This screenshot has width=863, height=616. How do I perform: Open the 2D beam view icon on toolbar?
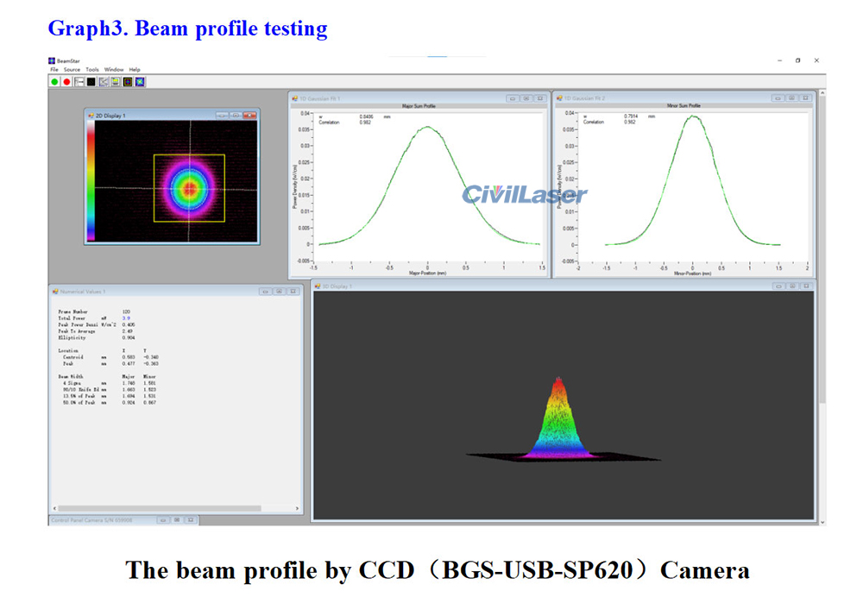tap(127, 82)
